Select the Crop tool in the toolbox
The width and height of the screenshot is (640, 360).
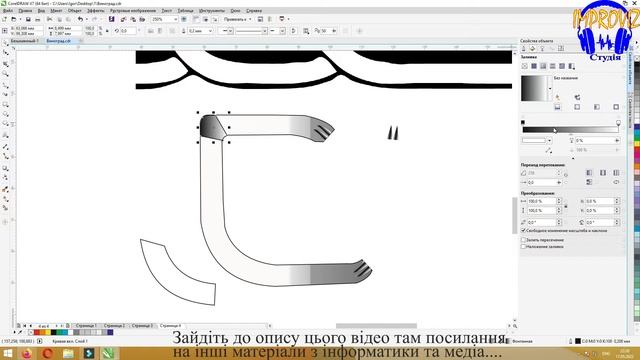click(x=5, y=64)
